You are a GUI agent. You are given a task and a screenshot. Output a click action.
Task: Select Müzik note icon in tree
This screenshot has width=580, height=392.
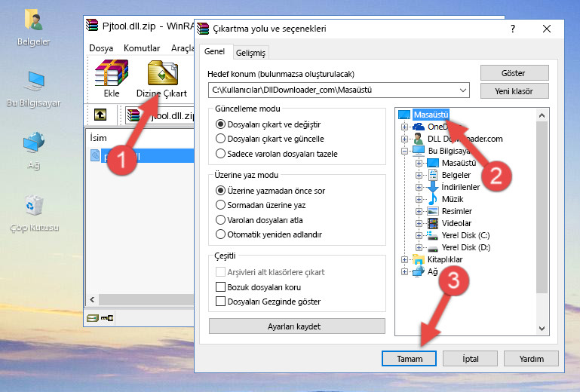[x=432, y=199]
